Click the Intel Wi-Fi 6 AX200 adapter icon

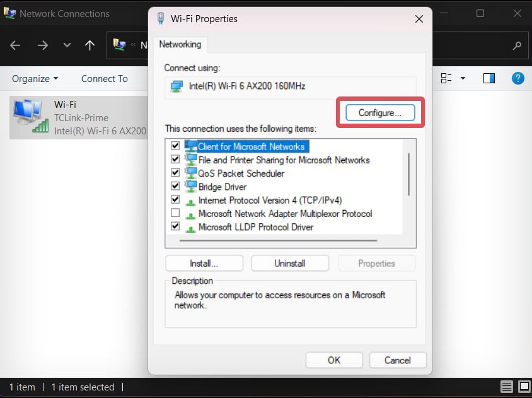click(x=176, y=86)
